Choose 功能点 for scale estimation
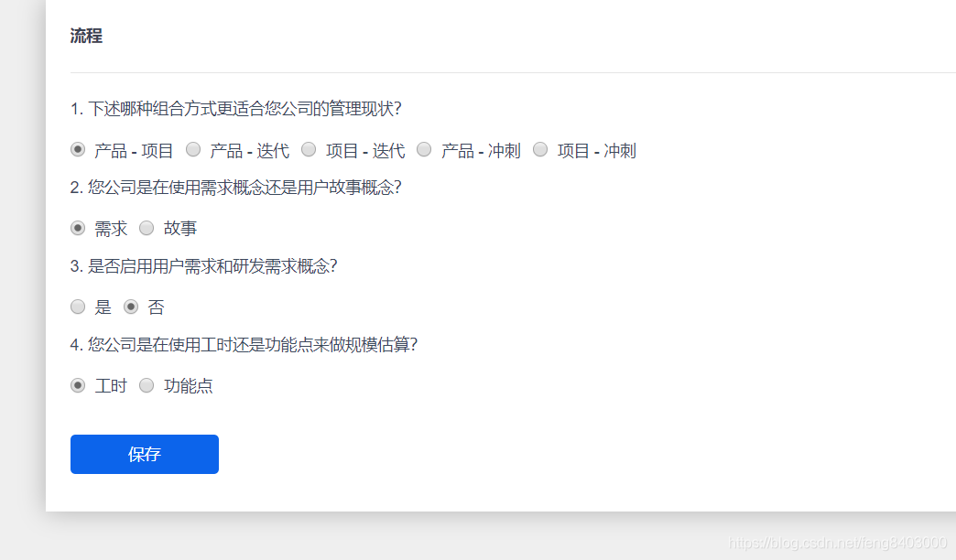 point(147,385)
